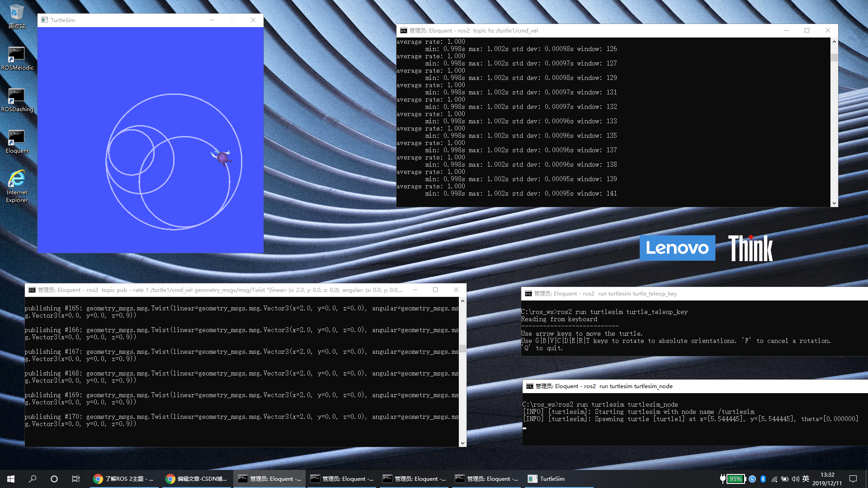Viewport: 868px width, 488px height.
Task: Click the volume speaker tray icon
Action: [x=795, y=479]
